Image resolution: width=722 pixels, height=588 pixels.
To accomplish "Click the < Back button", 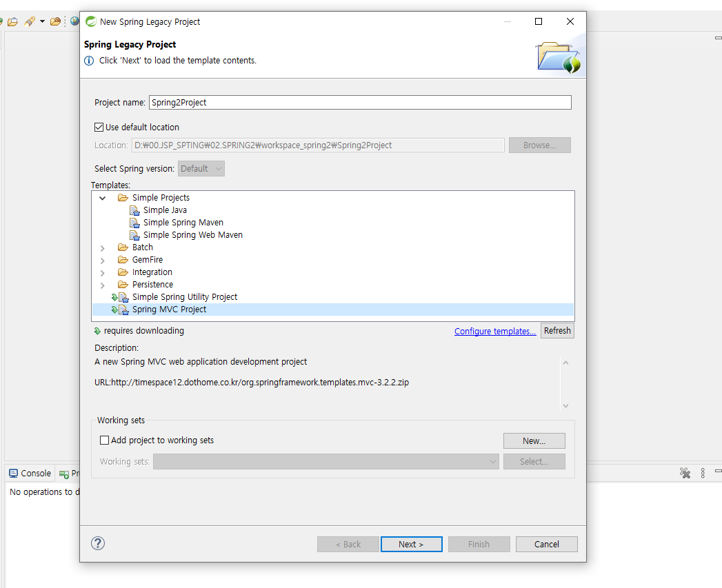I will (x=348, y=545).
